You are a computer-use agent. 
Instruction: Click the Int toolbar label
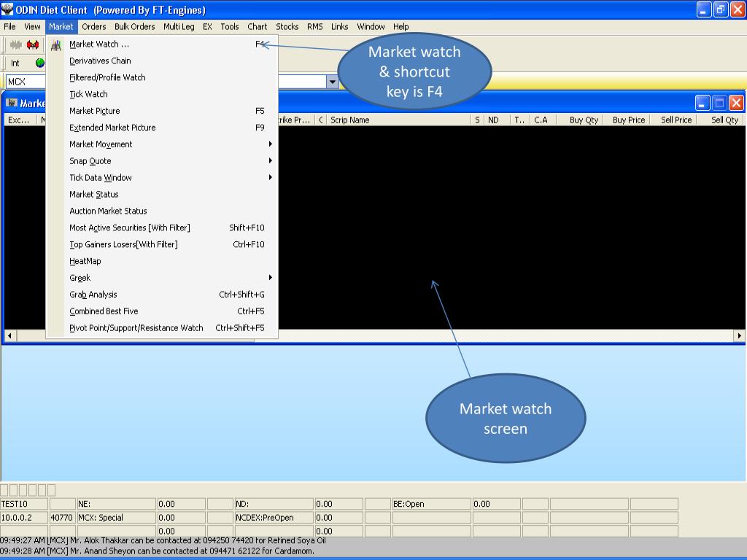15,63
